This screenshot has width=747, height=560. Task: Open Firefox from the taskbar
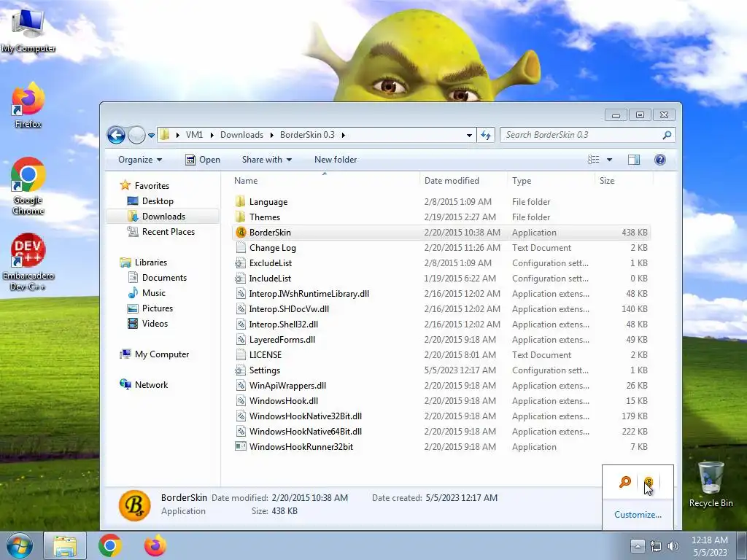[x=155, y=545]
